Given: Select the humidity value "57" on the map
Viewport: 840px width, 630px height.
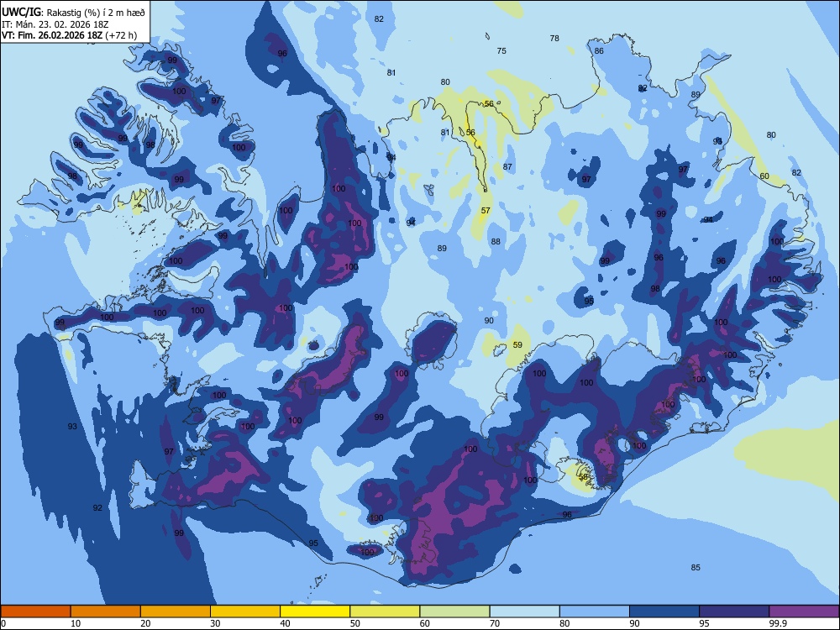Looking at the screenshot, I should [x=486, y=211].
